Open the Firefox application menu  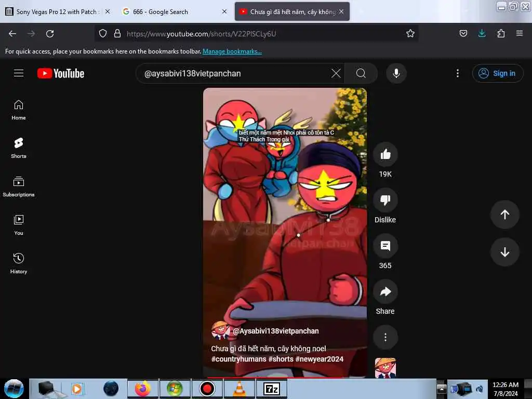click(x=520, y=33)
